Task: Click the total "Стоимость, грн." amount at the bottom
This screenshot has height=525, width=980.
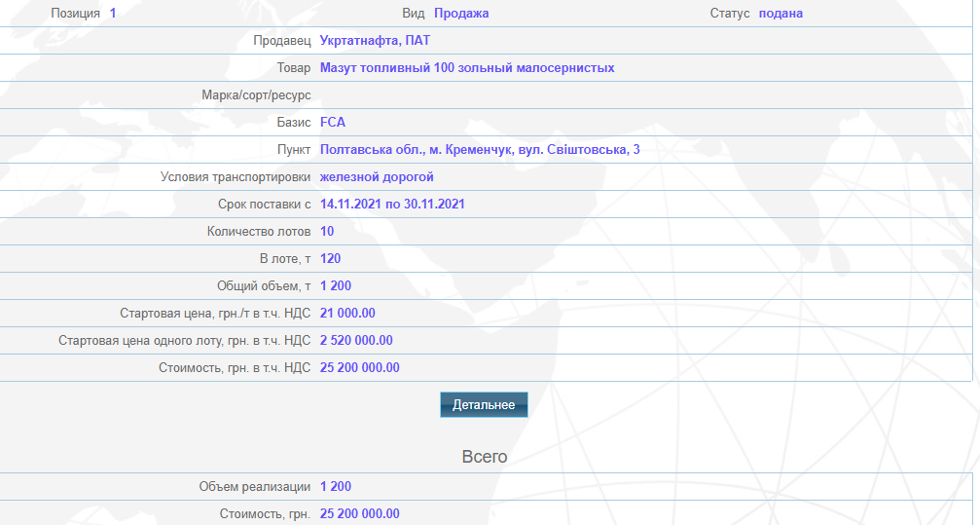Action: click(359, 514)
